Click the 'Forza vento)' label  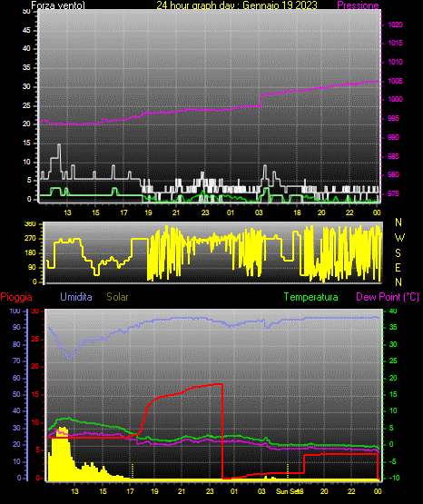click(x=58, y=5)
